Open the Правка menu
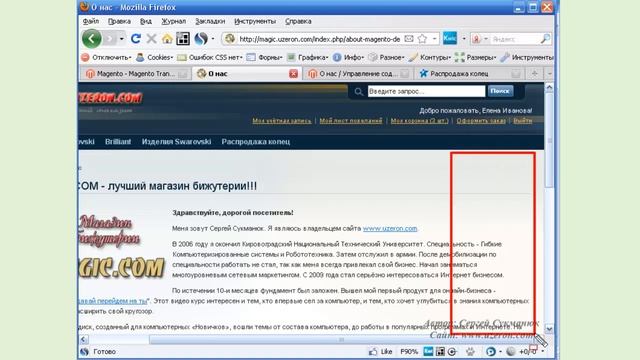This screenshot has height=360, width=640. point(119,21)
